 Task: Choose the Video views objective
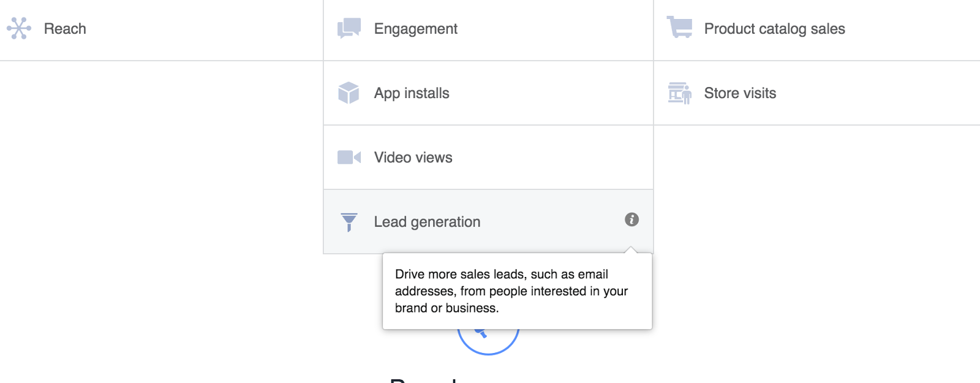[413, 157]
